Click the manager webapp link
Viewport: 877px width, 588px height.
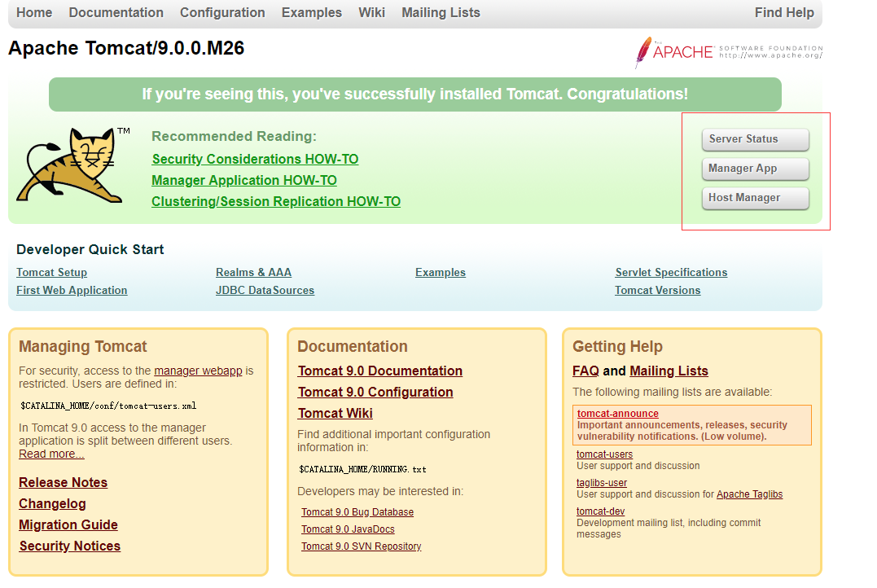click(x=198, y=371)
